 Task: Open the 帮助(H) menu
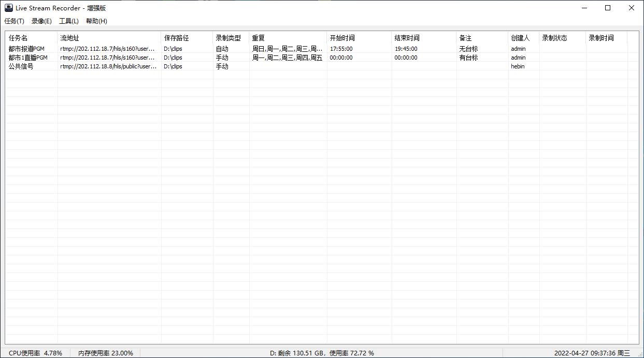pyautogui.click(x=96, y=21)
